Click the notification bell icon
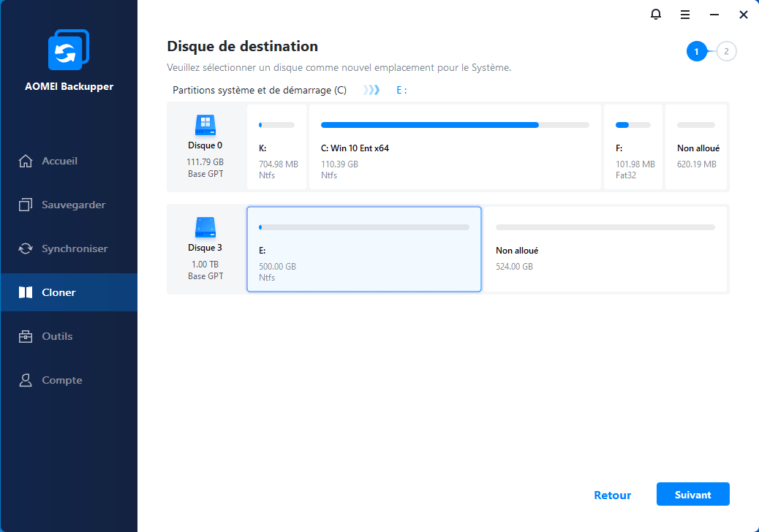This screenshot has height=532, width=759. pyautogui.click(x=655, y=15)
